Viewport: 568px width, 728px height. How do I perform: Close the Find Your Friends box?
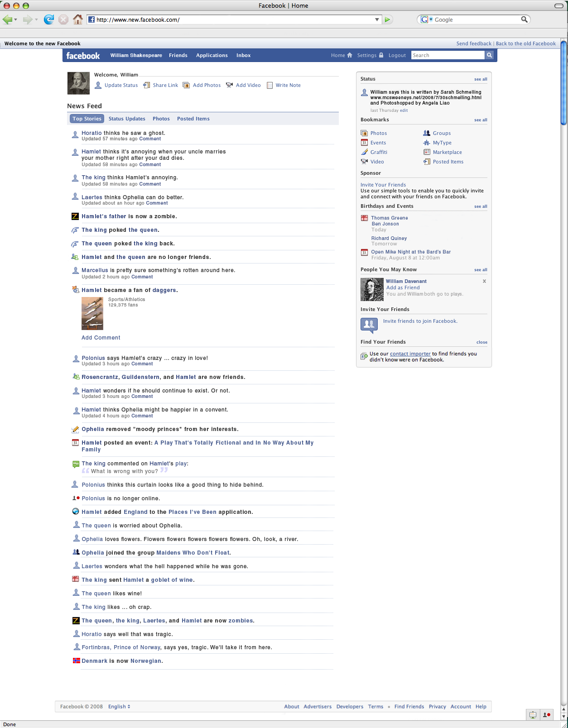click(482, 342)
